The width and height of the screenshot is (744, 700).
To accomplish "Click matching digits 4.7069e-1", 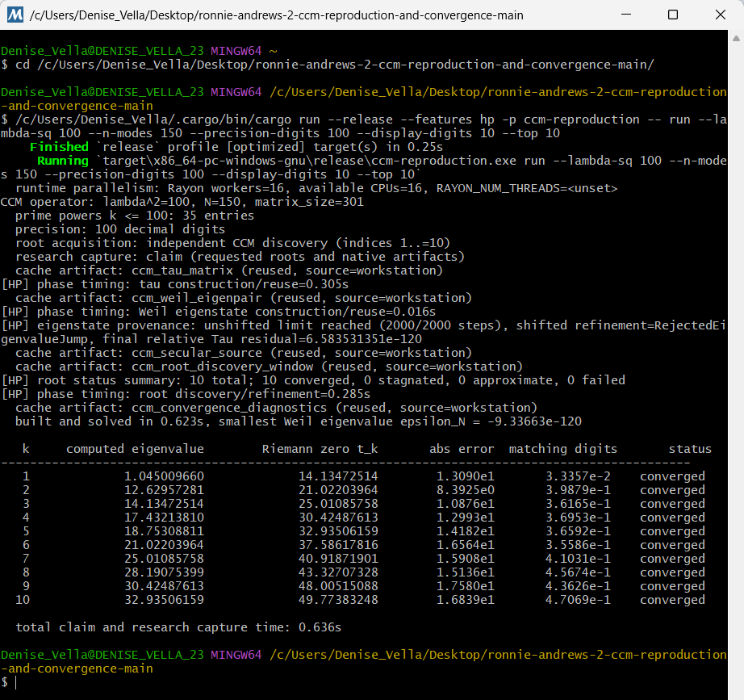I will pyautogui.click(x=578, y=599).
